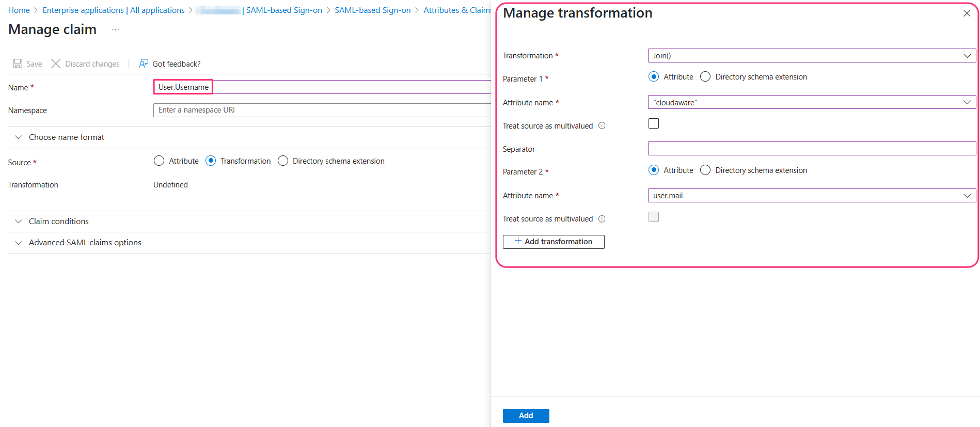The height and width of the screenshot is (427, 980).
Task: Click info icon beside second Treat source as multivalued
Action: point(602,219)
